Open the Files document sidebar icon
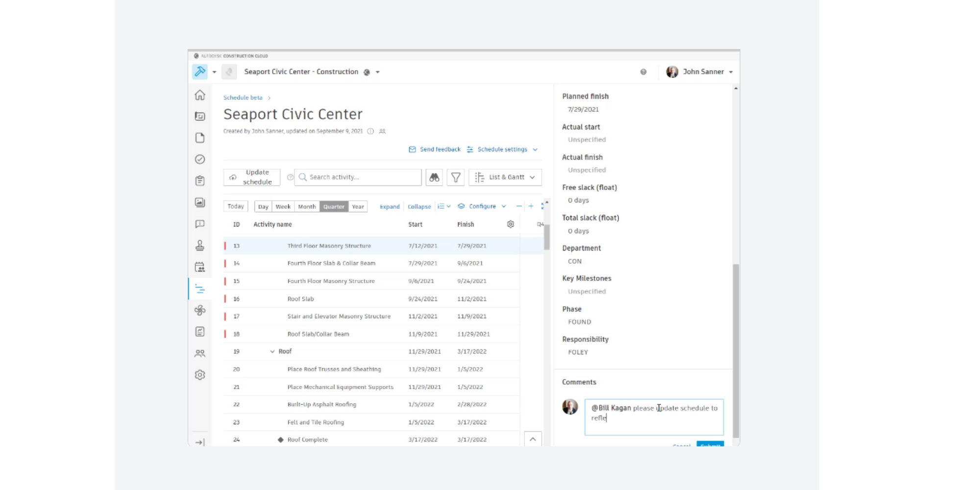Image resolution: width=980 pixels, height=490 pixels. click(x=200, y=138)
